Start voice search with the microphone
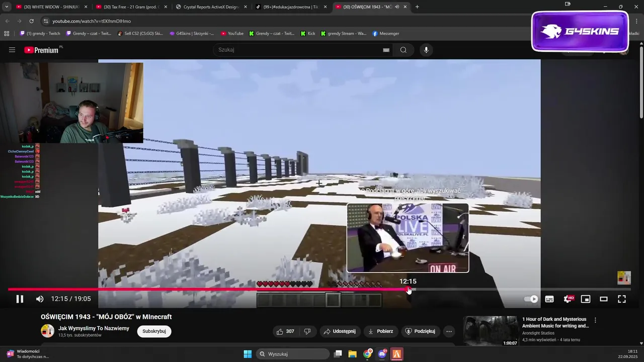This screenshot has width=644, height=362. click(426, 50)
